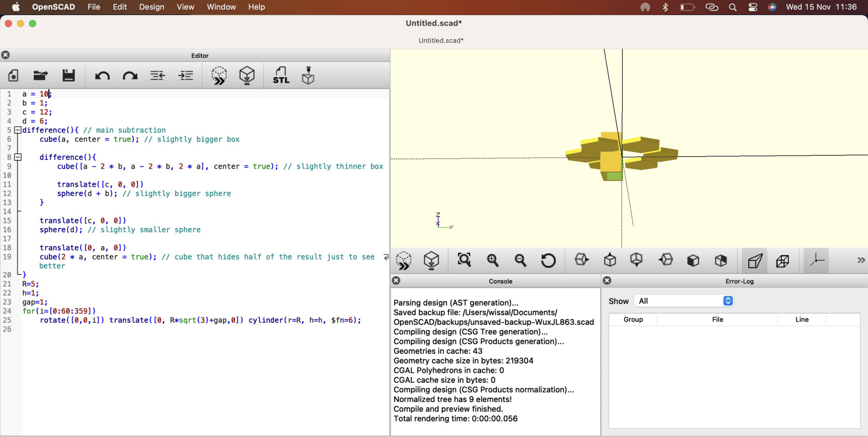
Task: Open Control Center in the menu bar
Action: tap(753, 7)
